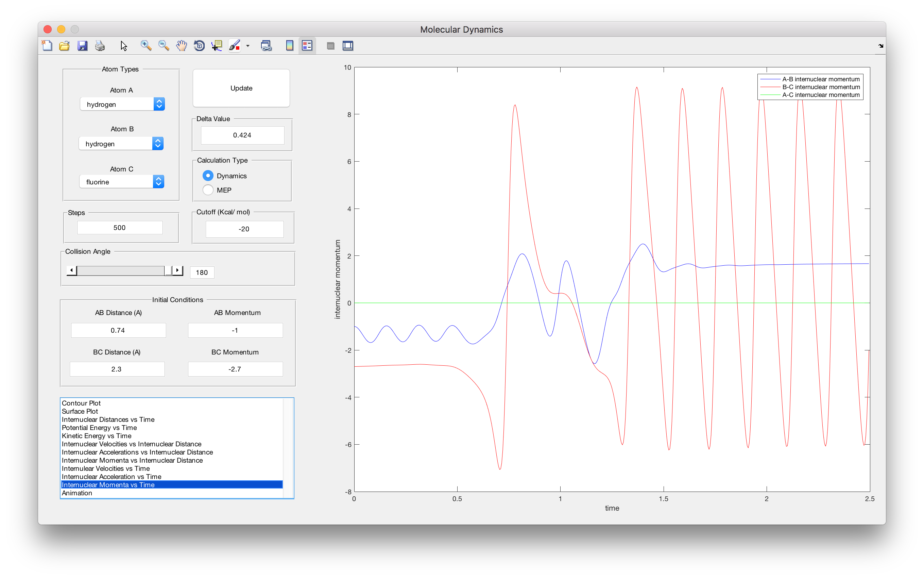Image resolution: width=924 pixels, height=579 pixels.
Task: Expand the Atom C fluorine dropdown
Action: point(122,182)
